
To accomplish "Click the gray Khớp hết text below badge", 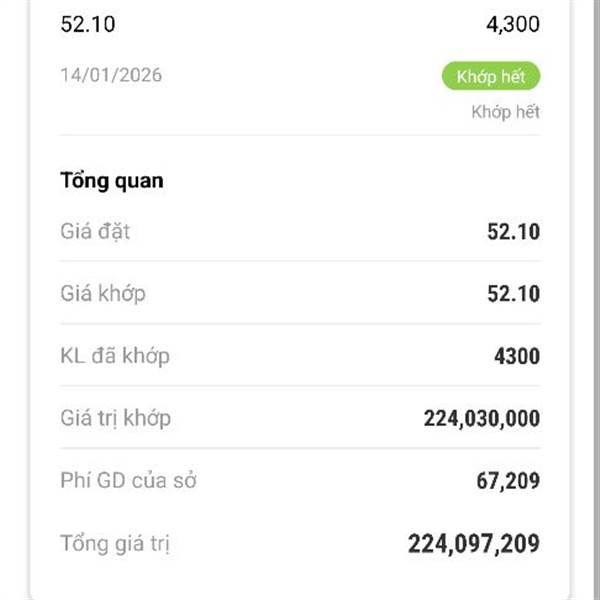I will pos(505,112).
